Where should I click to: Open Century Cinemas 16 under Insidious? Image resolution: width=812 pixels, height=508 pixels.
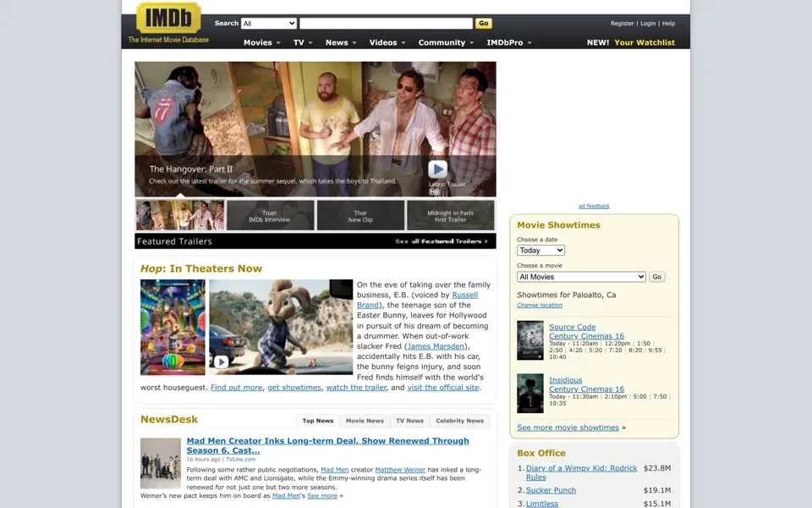[x=586, y=389]
